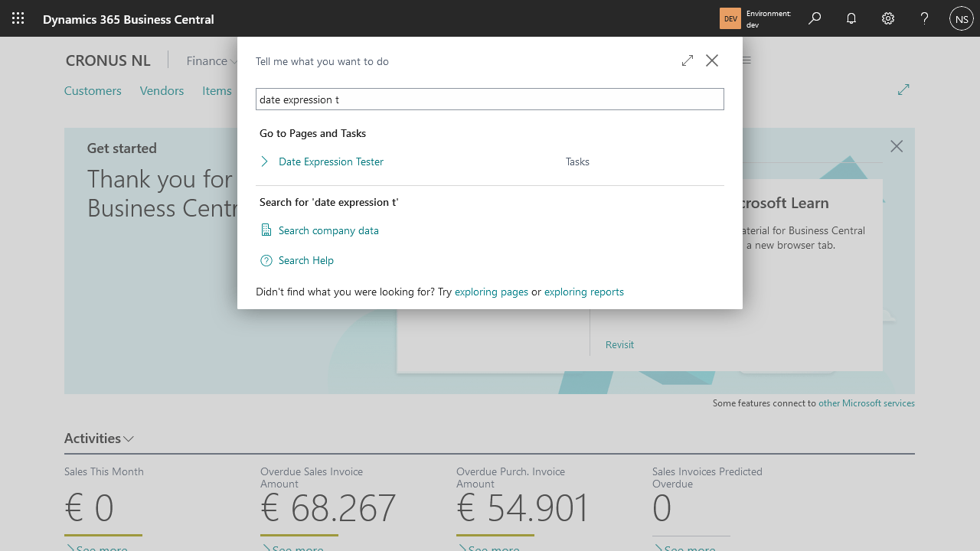Click the Search company data building icon
980x551 pixels.
(x=266, y=230)
